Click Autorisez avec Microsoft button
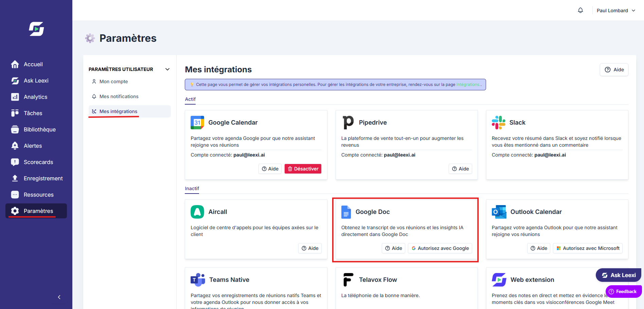 click(588, 248)
